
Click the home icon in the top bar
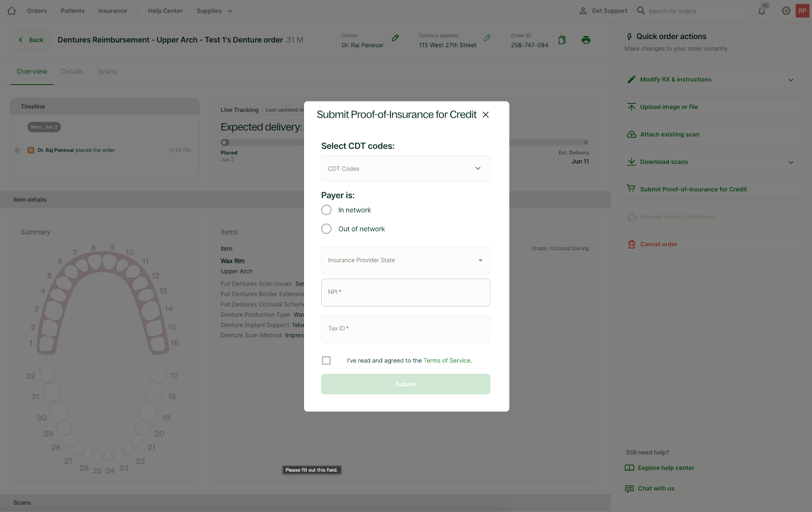12,11
